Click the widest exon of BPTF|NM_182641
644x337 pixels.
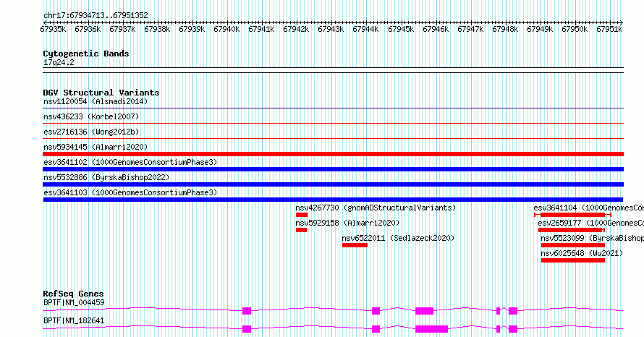[431, 329]
